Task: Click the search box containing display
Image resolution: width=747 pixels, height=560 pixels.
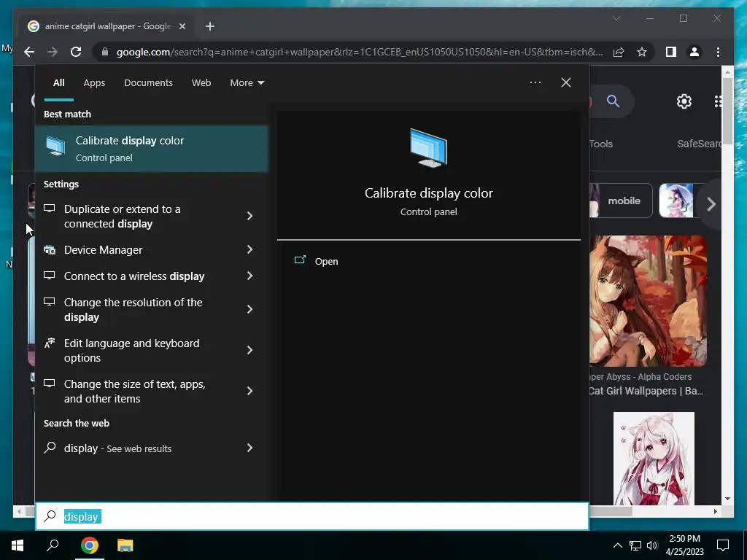Action: [x=312, y=516]
